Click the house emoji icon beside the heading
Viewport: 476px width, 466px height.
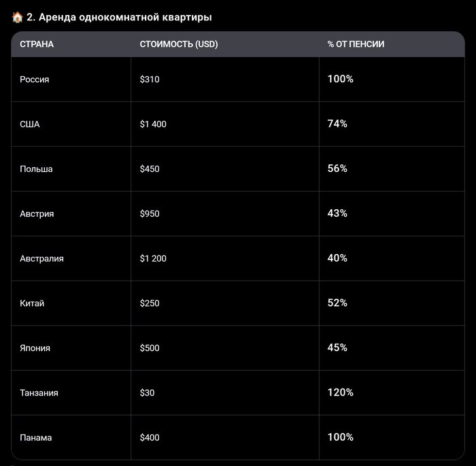coord(18,17)
